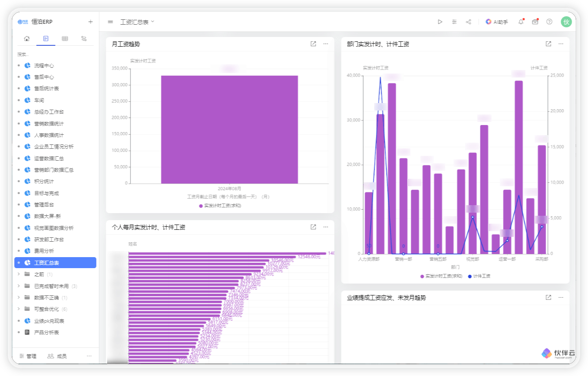
Task: Click the 2024年08月 bar in 月工资趋势
Action: click(x=229, y=129)
